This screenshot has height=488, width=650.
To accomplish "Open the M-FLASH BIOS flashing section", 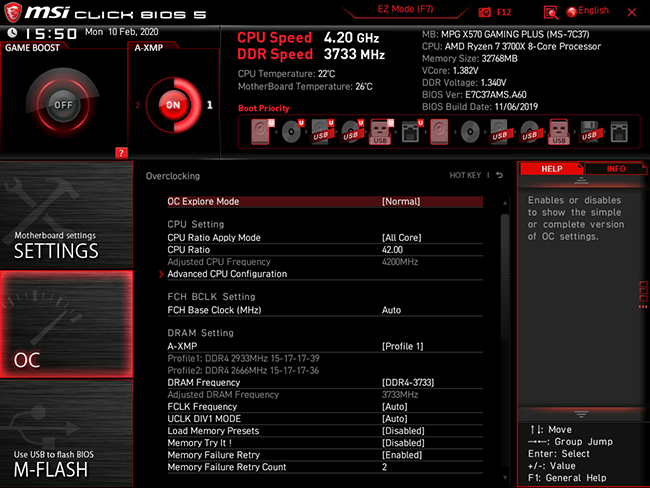I will pos(66,433).
